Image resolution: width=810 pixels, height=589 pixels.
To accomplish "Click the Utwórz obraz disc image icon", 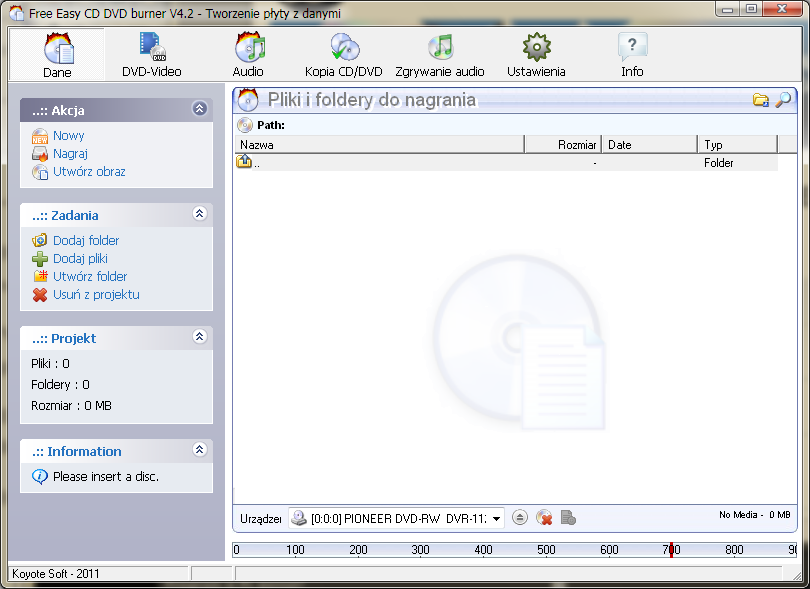I will pos(40,172).
